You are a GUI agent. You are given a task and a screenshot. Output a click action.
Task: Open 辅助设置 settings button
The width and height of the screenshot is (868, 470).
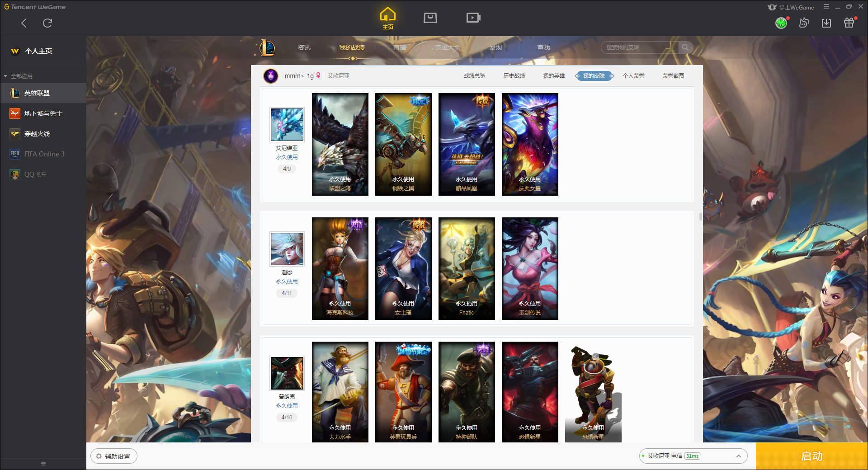point(114,456)
